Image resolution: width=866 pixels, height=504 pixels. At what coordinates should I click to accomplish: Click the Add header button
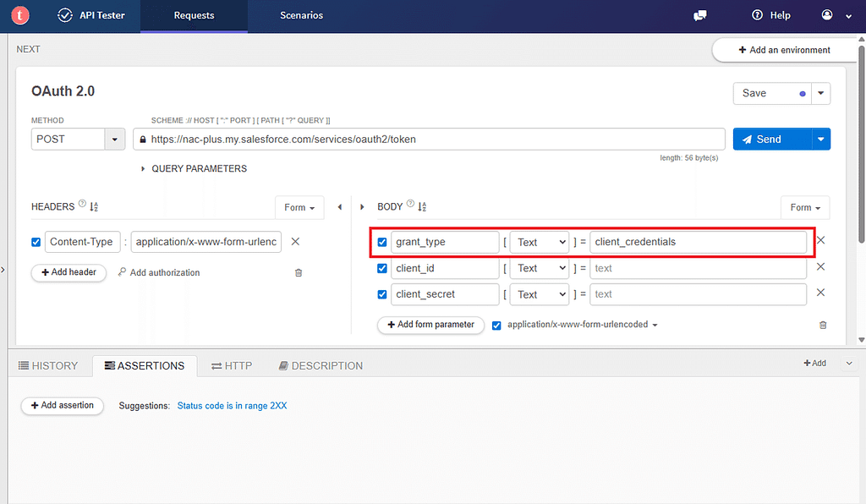pyautogui.click(x=69, y=272)
